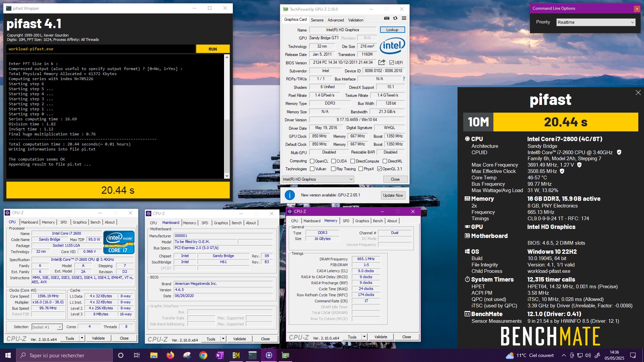
Task: Switch to the Sensors tab in GPU-Z
Action: [317, 20]
